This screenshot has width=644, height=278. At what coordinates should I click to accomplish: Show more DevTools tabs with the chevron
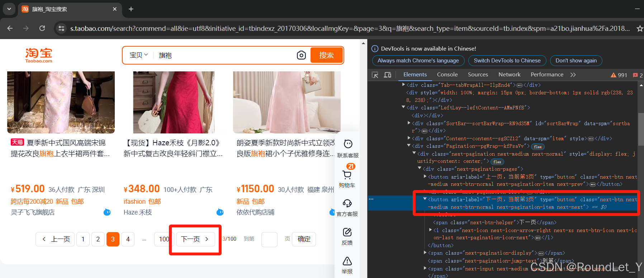(x=573, y=75)
